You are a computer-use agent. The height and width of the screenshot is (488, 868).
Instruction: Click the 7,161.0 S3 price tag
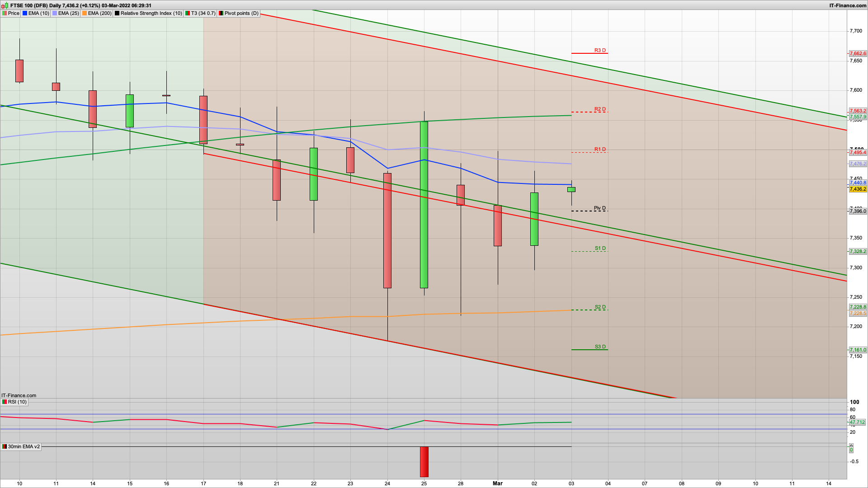coord(858,350)
